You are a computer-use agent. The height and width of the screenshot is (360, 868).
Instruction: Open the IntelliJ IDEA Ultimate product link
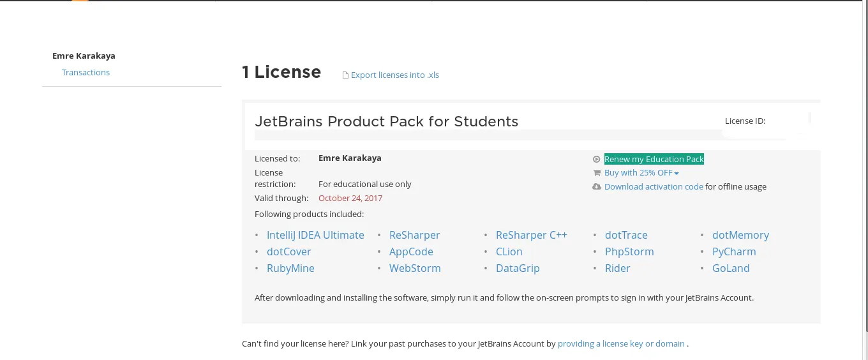pyautogui.click(x=315, y=236)
